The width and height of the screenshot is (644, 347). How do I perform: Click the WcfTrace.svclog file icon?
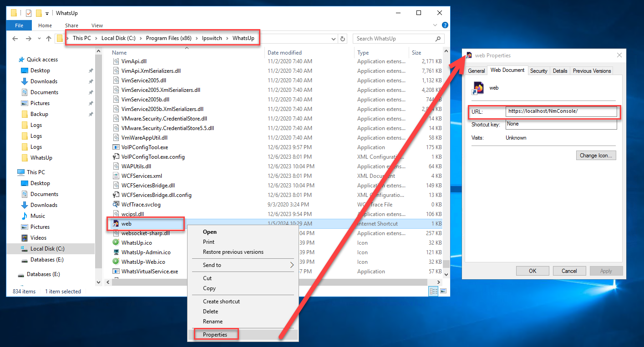pyautogui.click(x=116, y=205)
